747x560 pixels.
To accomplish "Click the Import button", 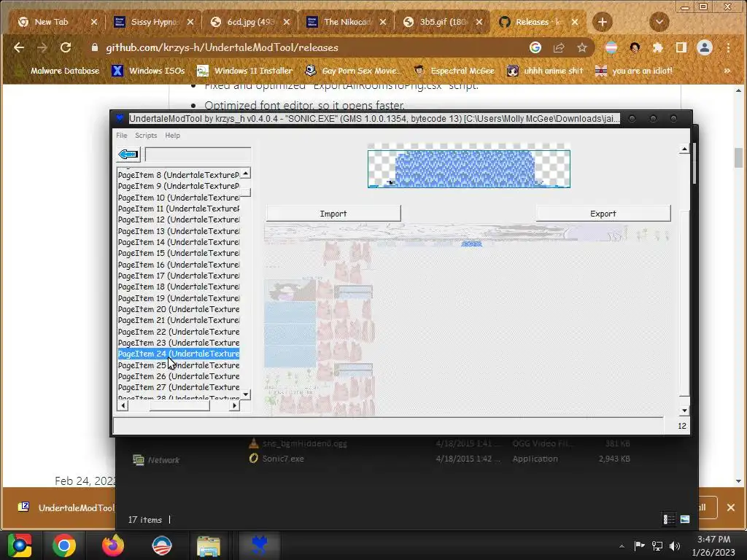I will coord(333,214).
